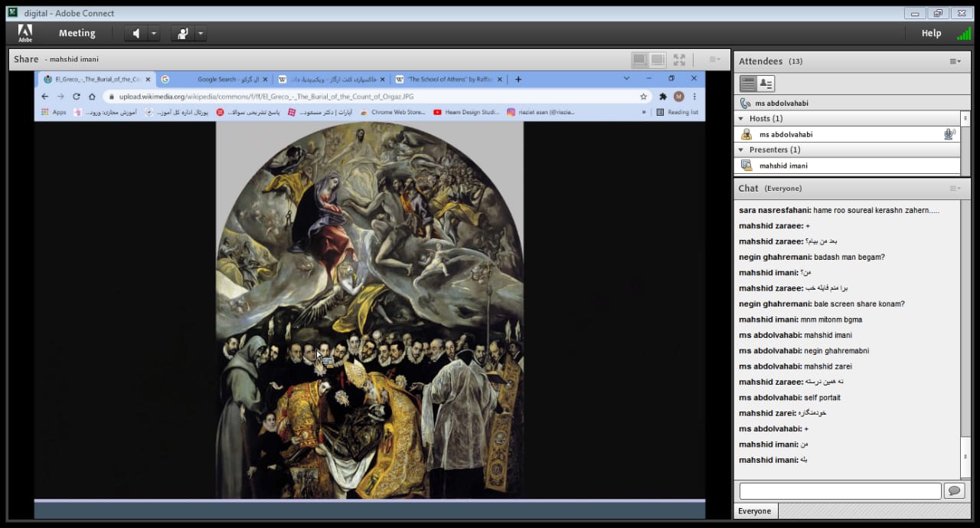Close the El Greco Burial browser tab
Screen dimensions: 980x528
pos(147,79)
